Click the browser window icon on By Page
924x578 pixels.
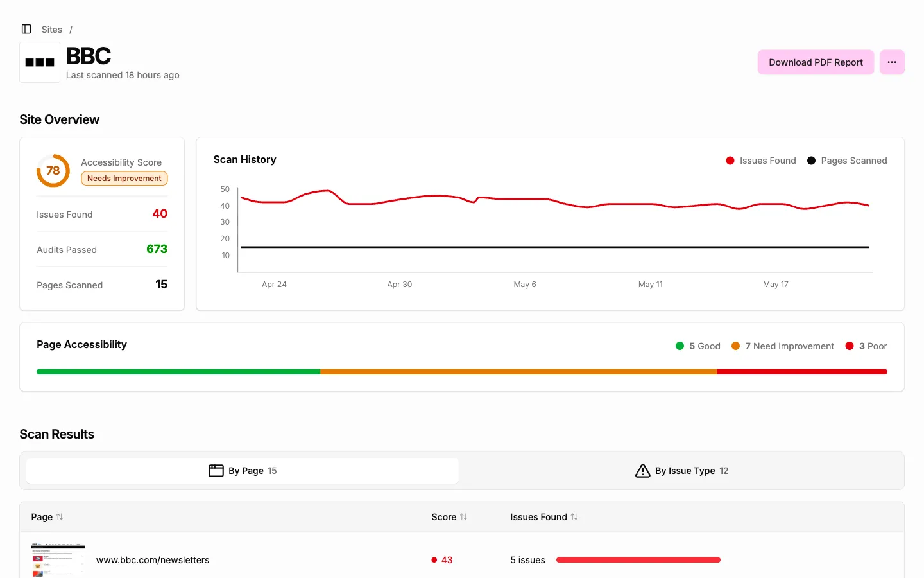(216, 471)
